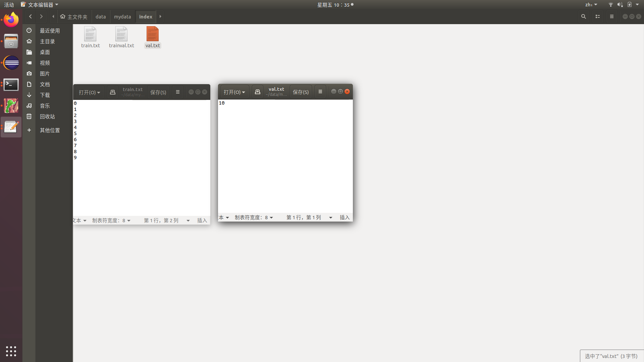Open cursor position dropdown in train.txt status bar
The height and width of the screenshot is (362, 644).
pos(188,221)
